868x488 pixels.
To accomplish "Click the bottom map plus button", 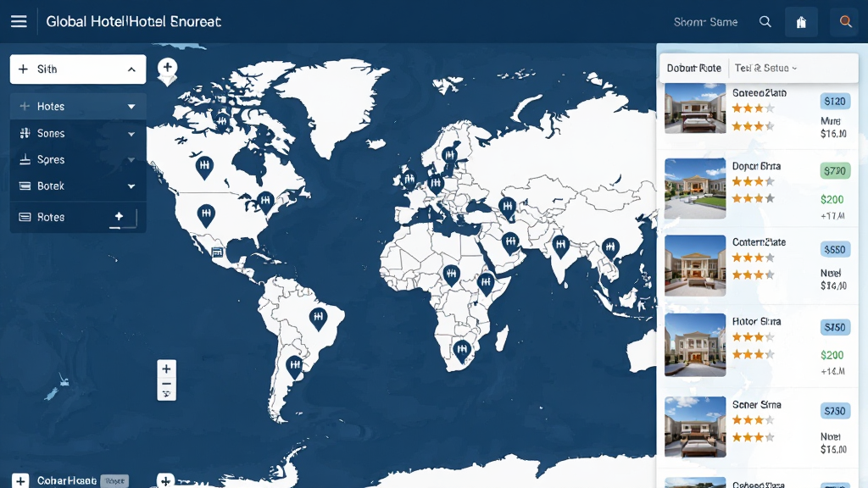I will point(165,480).
